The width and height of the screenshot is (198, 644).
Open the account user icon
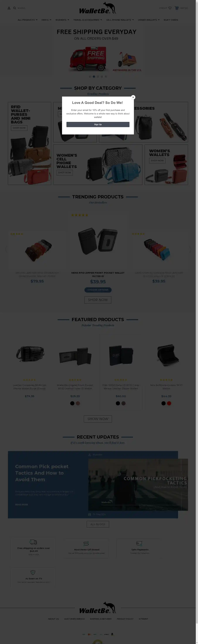click(x=9, y=8)
